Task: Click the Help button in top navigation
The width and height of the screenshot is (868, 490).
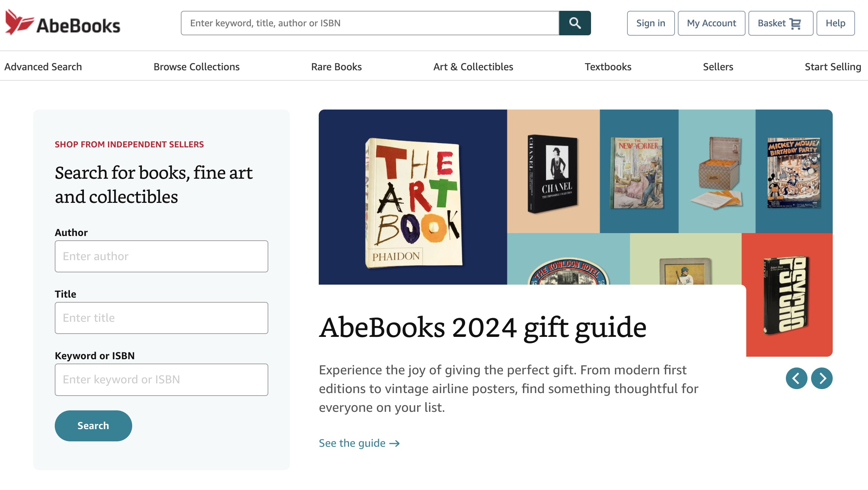Action: point(835,23)
